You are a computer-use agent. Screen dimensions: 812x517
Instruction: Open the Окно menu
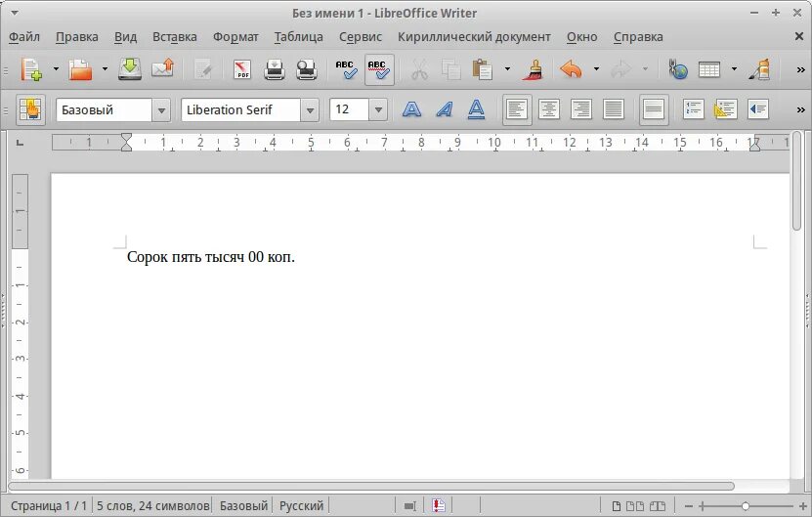pos(581,37)
